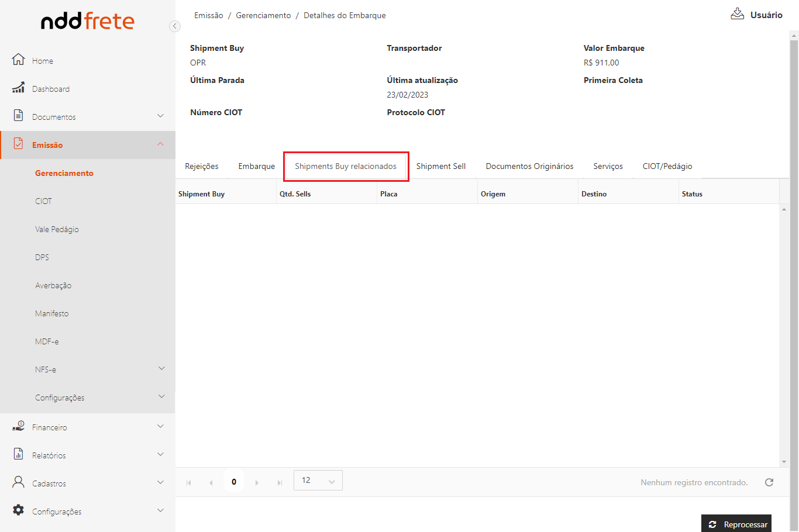
Task: Collapse the sidebar with the arrow button
Action: click(x=174, y=26)
